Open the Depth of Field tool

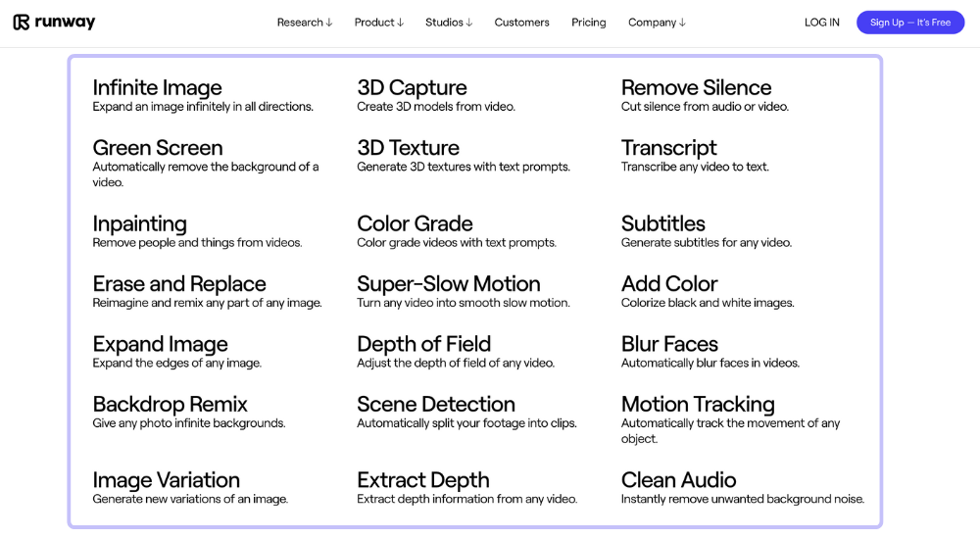point(423,344)
